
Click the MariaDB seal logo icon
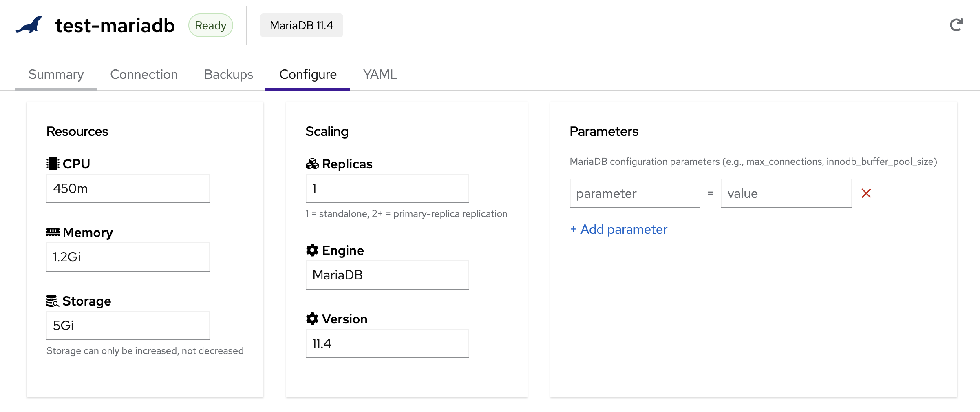tap(29, 25)
